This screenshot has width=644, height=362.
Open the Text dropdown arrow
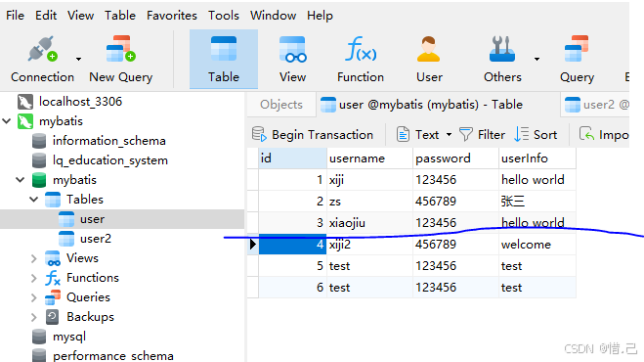pyautogui.click(x=449, y=134)
